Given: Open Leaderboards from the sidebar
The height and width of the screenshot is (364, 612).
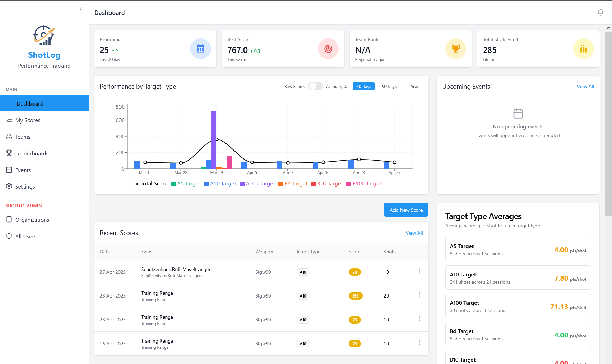Looking at the screenshot, I should point(32,153).
